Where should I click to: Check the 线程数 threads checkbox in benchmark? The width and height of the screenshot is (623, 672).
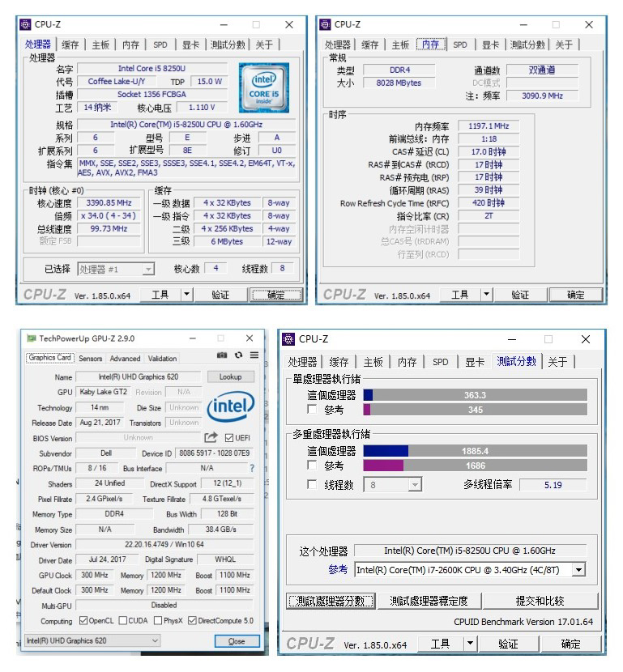click(x=312, y=485)
